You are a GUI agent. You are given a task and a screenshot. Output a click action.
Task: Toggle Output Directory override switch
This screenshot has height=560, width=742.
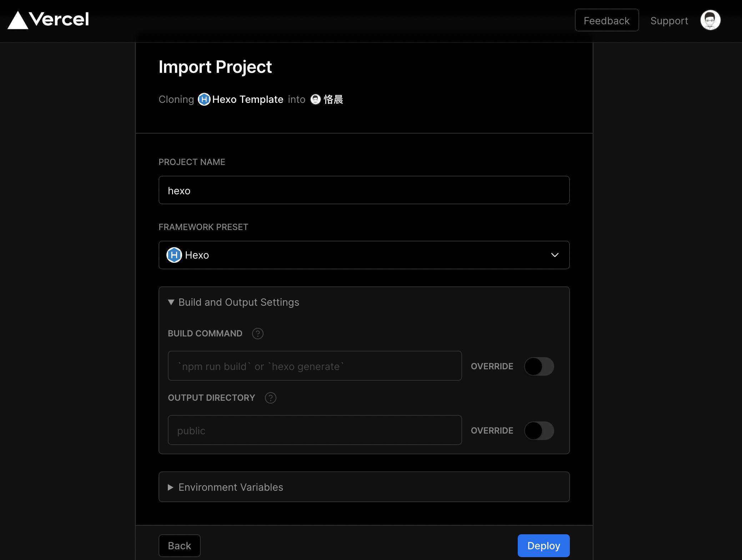539,431
